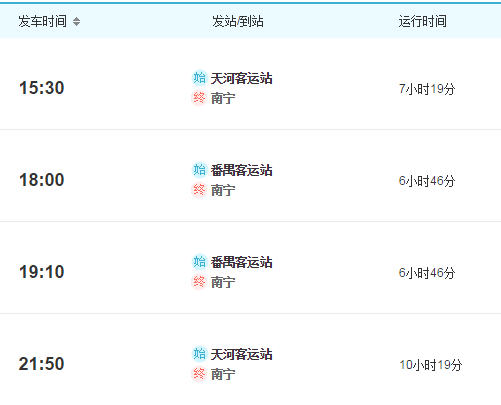Open 天河客运站 in the 15:30 row
Image resolution: width=501 pixels, height=405 pixels.
pyautogui.click(x=242, y=79)
